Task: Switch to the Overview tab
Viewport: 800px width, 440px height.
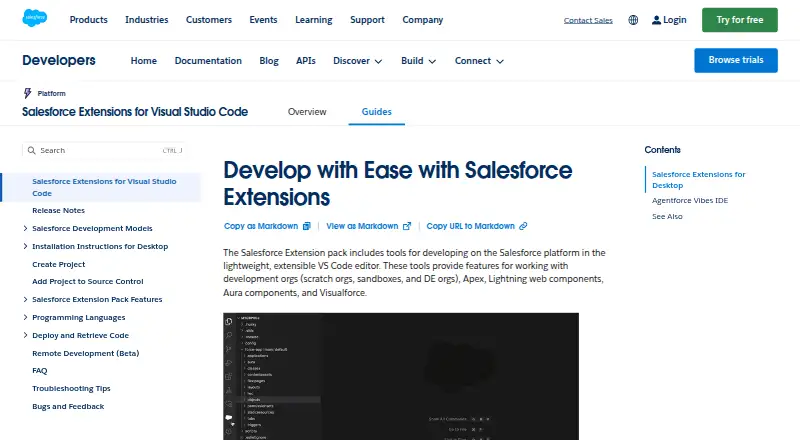Action: 307,112
